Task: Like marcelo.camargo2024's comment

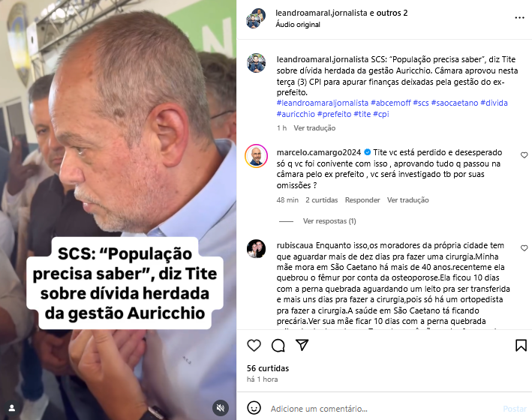Action: point(524,155)
